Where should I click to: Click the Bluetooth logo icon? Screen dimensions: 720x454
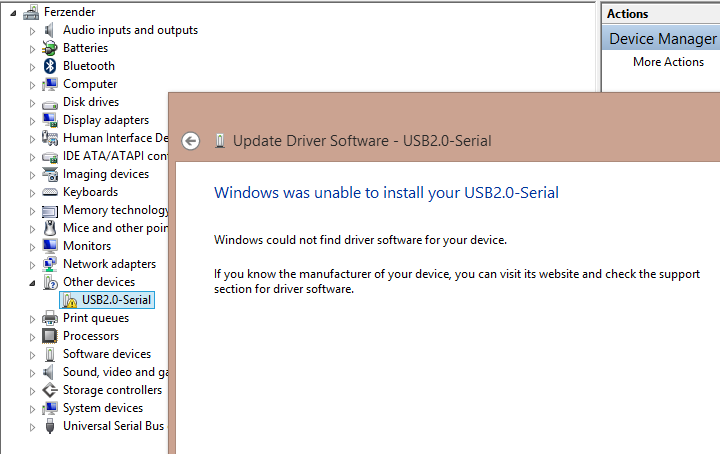[x=50, y=66]
